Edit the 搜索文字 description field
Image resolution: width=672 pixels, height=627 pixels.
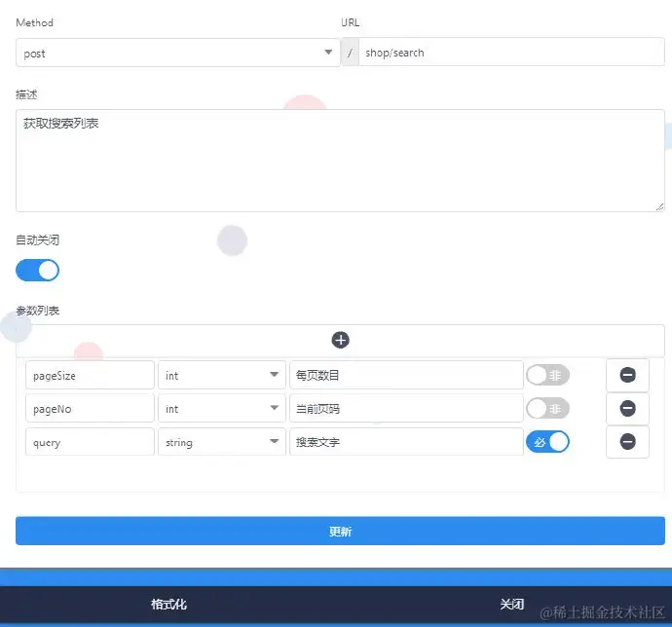tap(406, 442)
